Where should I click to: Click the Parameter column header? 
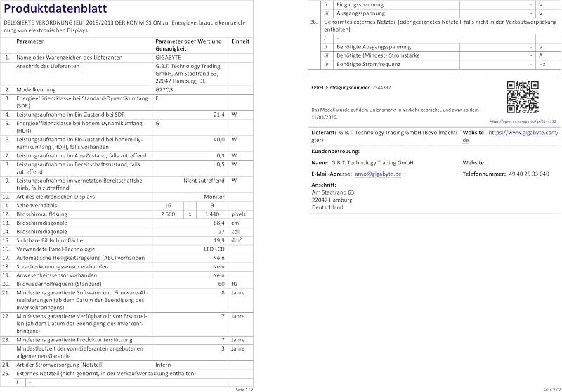pyautogui.click(x=30, y=41)
